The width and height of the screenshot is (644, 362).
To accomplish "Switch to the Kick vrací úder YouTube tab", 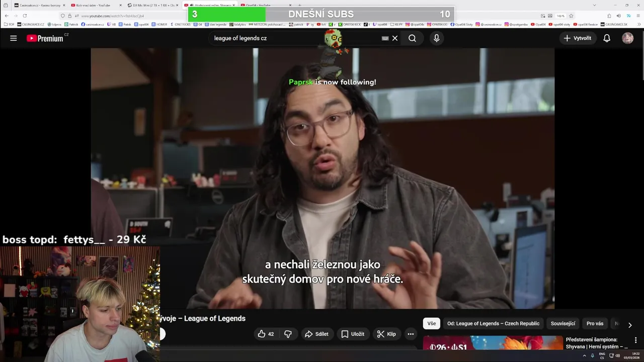I will tap(96, 5).
